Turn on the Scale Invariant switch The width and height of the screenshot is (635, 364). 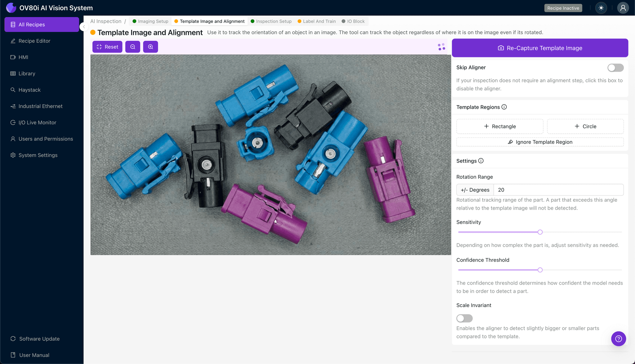point(464,318)
